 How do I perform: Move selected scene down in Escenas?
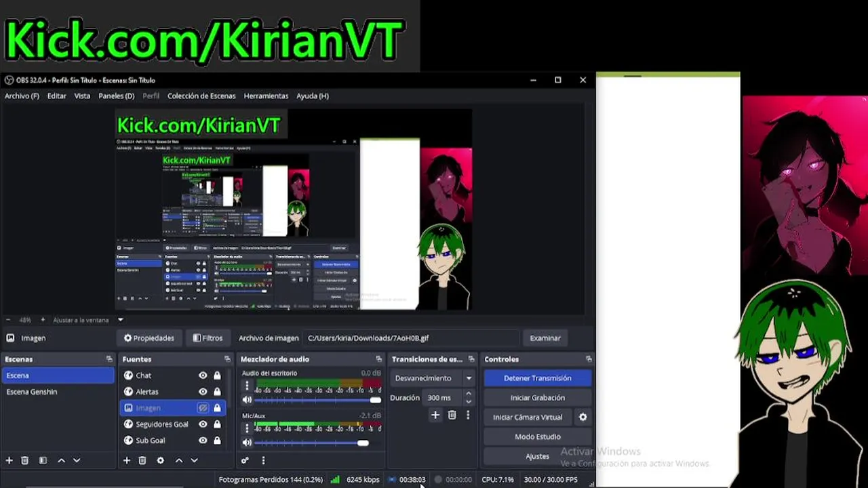[77, 460]
